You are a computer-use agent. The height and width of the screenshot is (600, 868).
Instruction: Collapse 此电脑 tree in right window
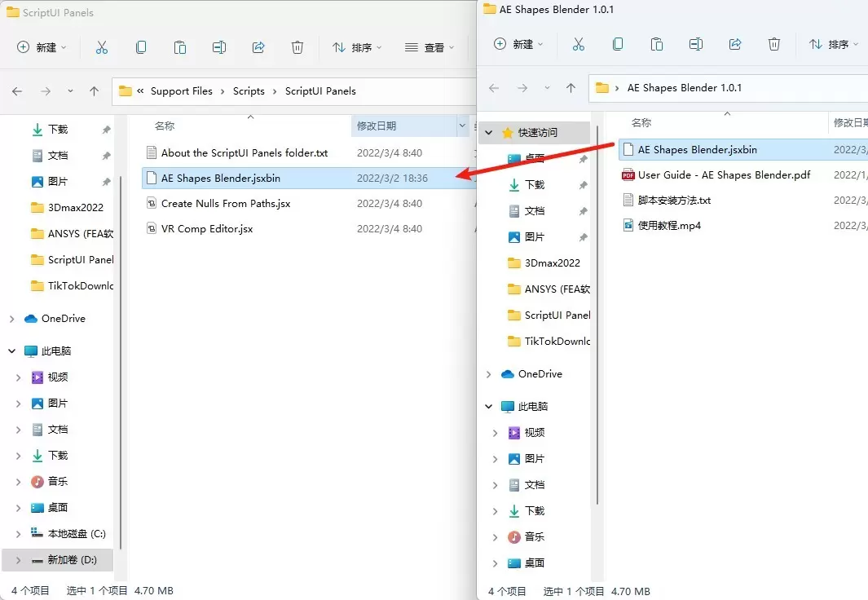pos(489,407)
